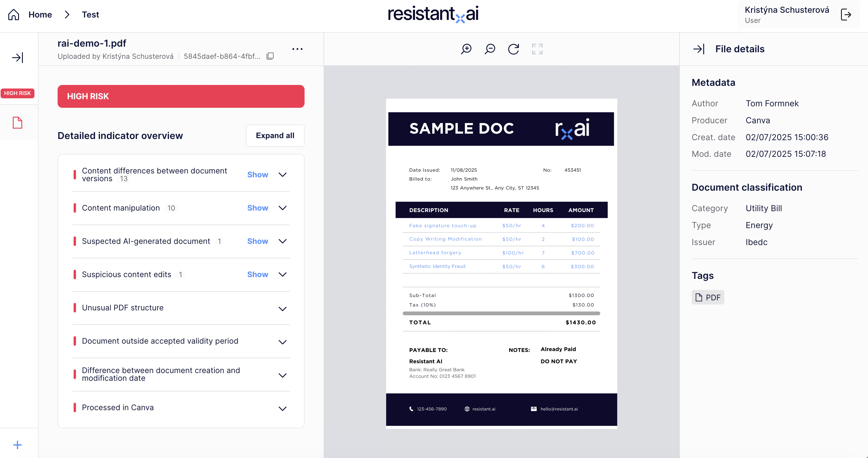
Task: Show details for Content manipulation
Action: (x=257, y=208)
